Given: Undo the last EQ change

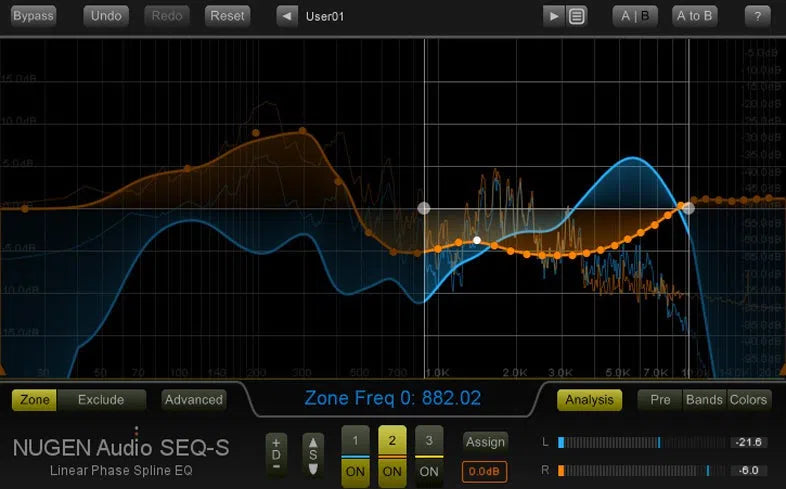Looking at the screenshot, I should coord(106,16).
